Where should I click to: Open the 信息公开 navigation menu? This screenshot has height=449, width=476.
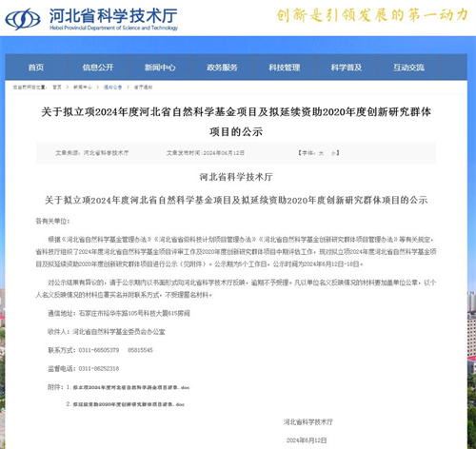(98, 68)
